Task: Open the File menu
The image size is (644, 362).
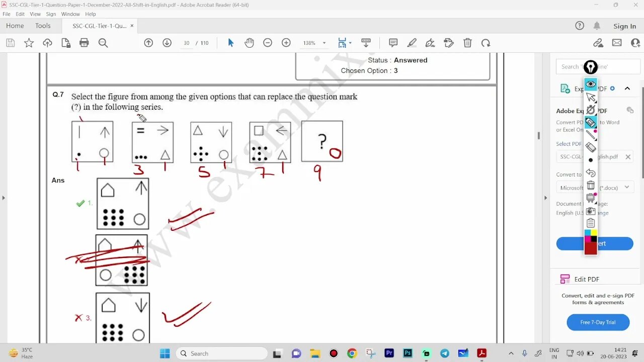Action: (7, 14)
